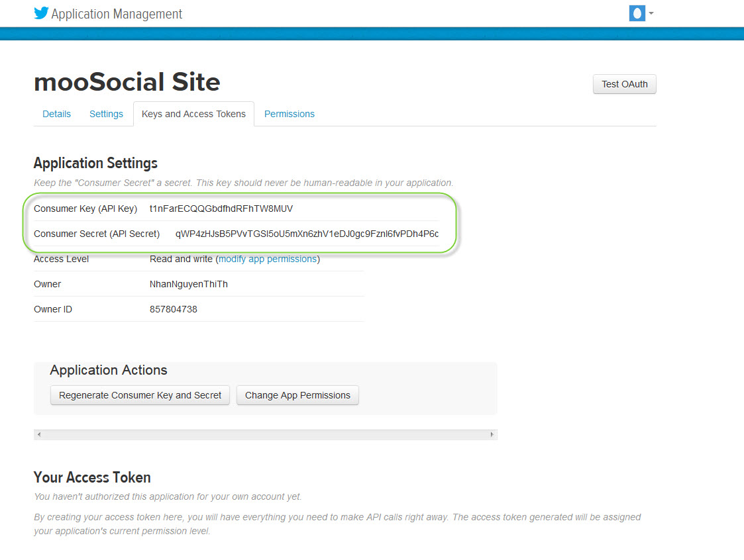Click the mooSocial Site page title
The width and height of the screenshot is (744, 560).
point(127,81)
